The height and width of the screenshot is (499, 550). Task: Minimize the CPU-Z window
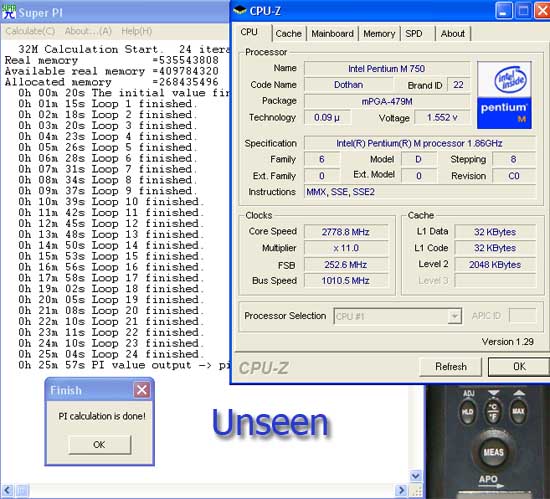(503, 11)
